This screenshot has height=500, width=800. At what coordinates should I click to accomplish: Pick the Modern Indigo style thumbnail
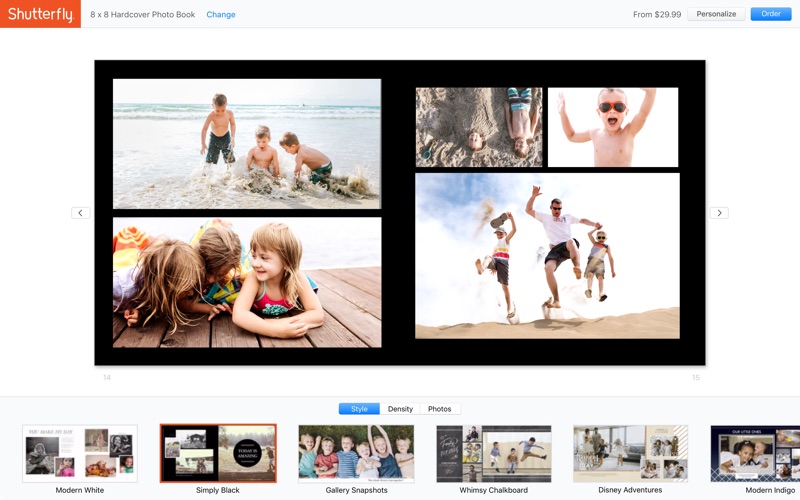tap(755, 453)
